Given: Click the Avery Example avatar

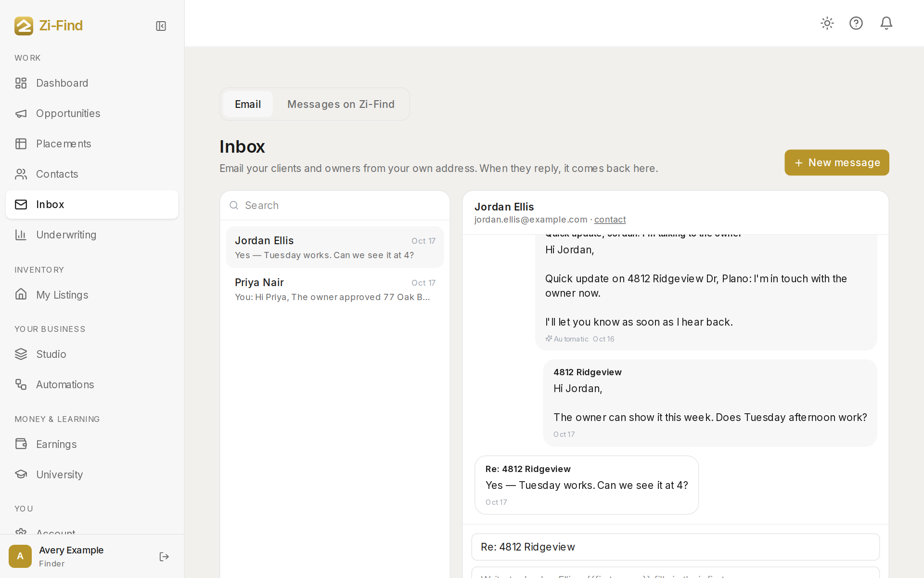Looking at the screenshot, I should tap(20, 556).
